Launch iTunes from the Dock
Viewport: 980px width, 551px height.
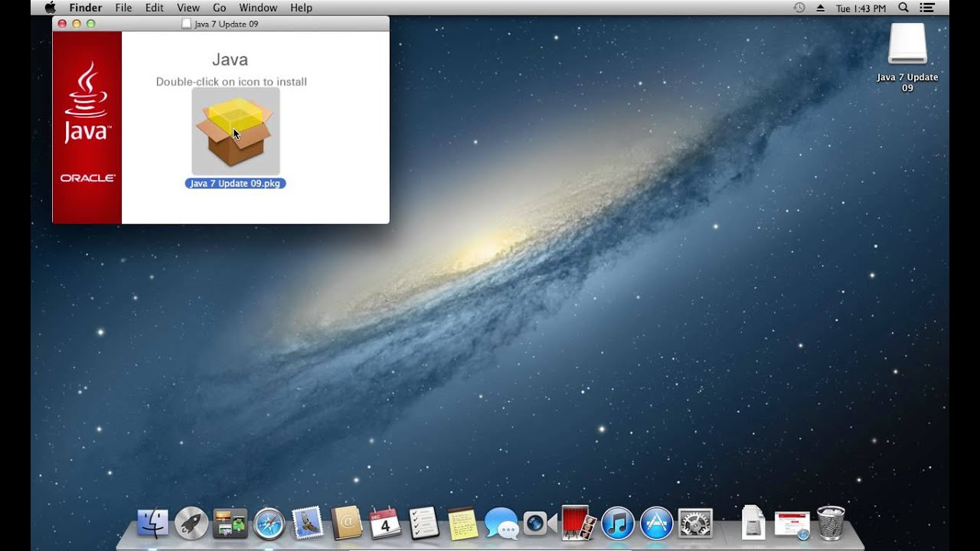618,523
